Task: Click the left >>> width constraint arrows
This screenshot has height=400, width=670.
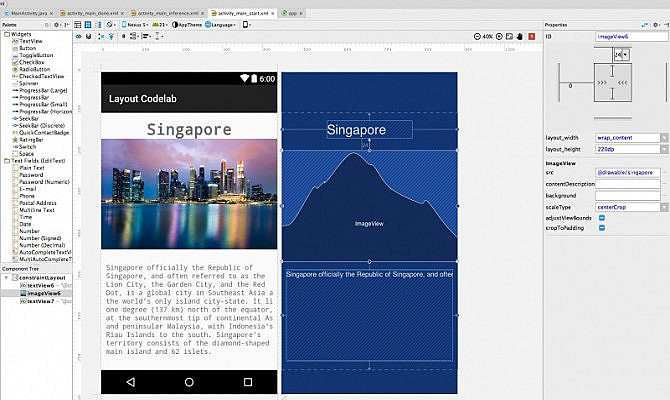Action: (x=602, y=82)
